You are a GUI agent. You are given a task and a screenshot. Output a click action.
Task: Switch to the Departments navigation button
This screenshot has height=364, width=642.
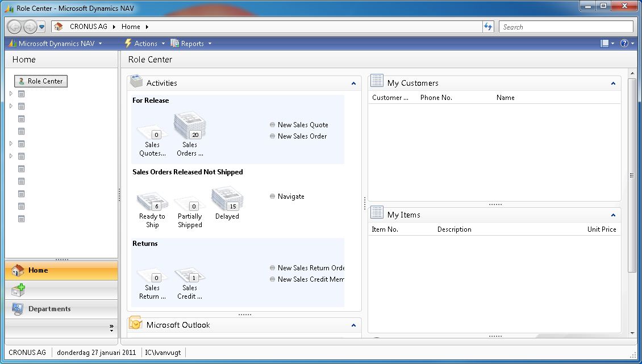[61, 309]
